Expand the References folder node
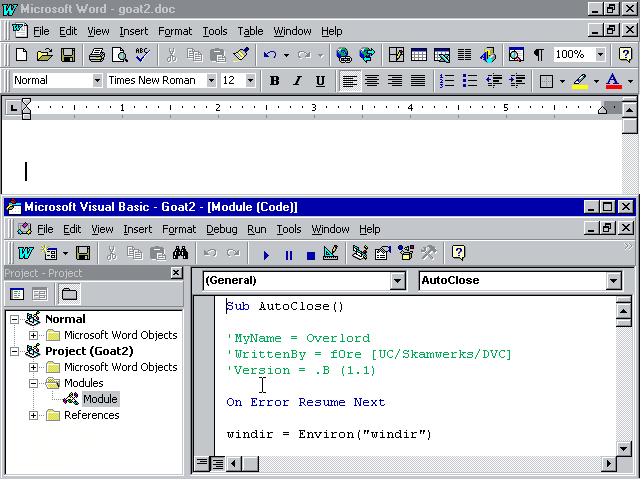Viewport: 640px width, 480px height. pyautogui.click(x=33, y=416)
